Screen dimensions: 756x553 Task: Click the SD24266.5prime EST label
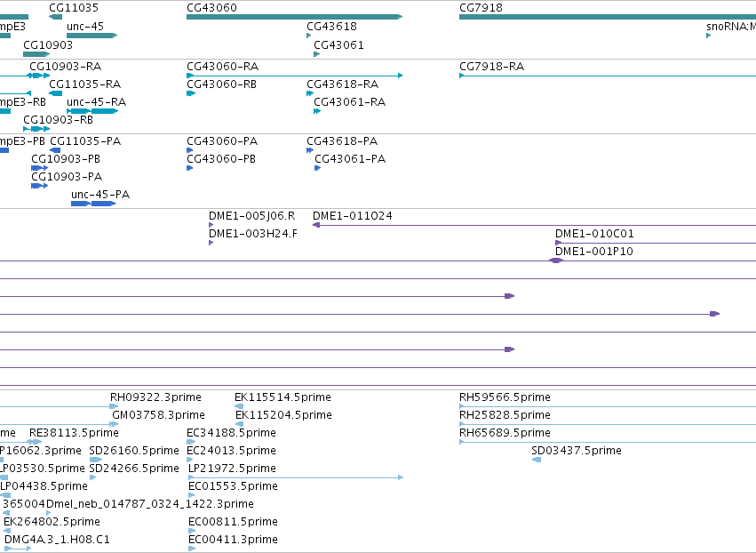click(134, 469)
